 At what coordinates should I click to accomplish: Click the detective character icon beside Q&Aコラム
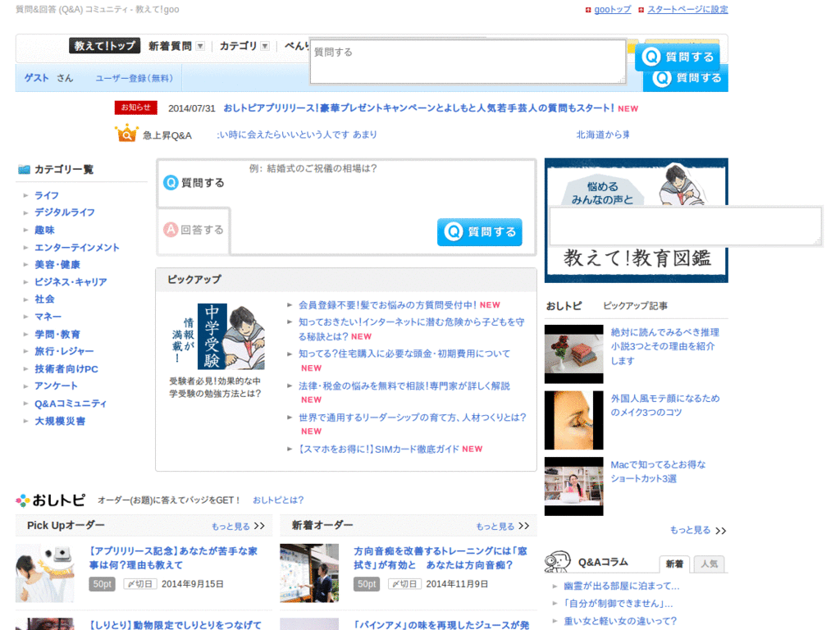coord(558,561)
